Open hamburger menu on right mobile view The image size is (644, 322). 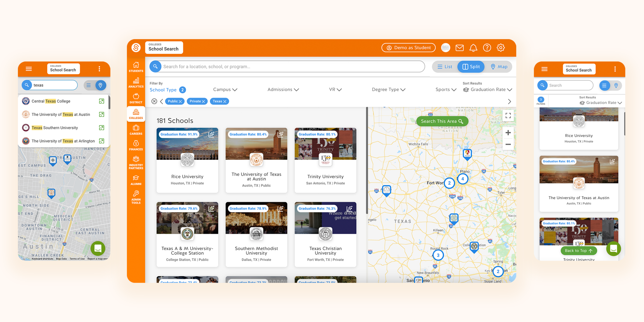[x=544, y=69]
